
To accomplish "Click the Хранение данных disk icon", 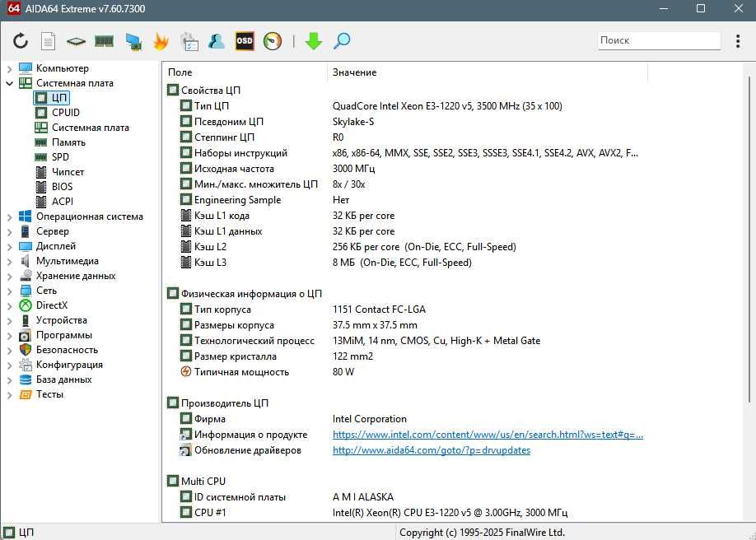I will click(26, 277).
